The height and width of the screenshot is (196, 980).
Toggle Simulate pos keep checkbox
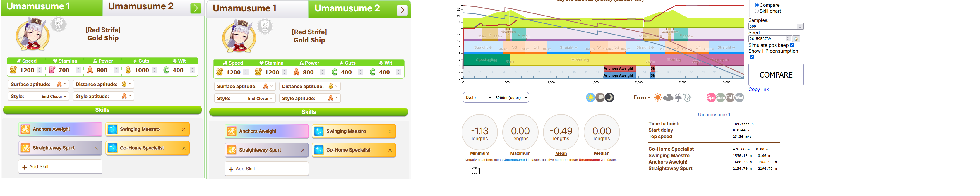click(792, 45)
